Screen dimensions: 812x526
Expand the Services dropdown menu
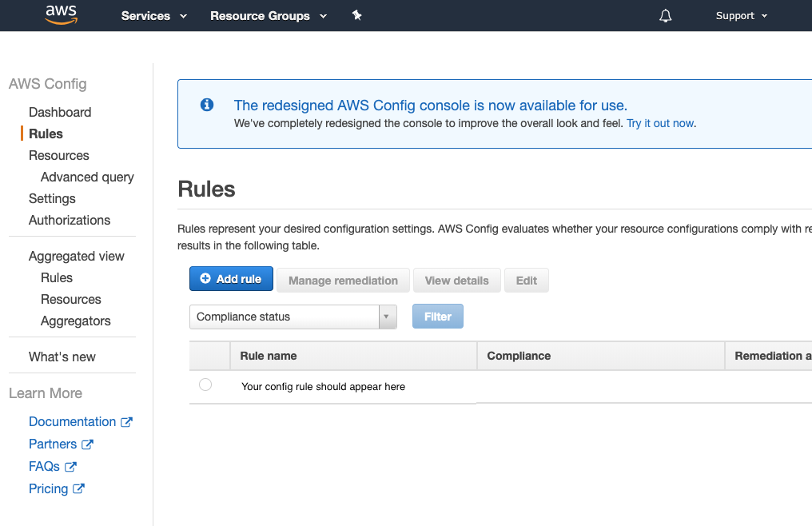click(x=153, y=16)
